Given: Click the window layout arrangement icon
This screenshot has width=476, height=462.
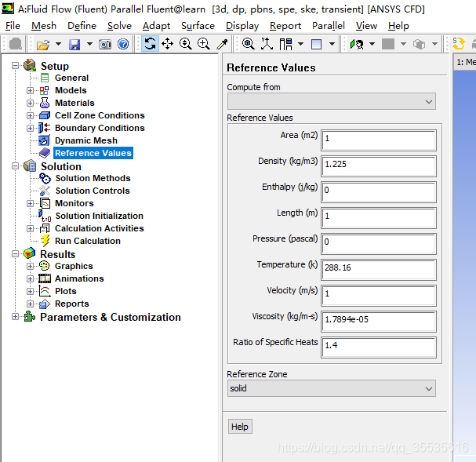Looking at the screenshot, I should click(x=285, y=44).
